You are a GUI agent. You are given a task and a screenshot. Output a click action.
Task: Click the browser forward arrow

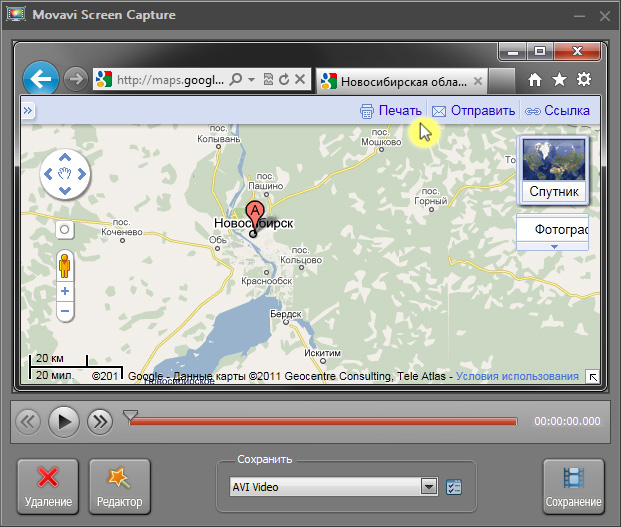click(76, 79)
